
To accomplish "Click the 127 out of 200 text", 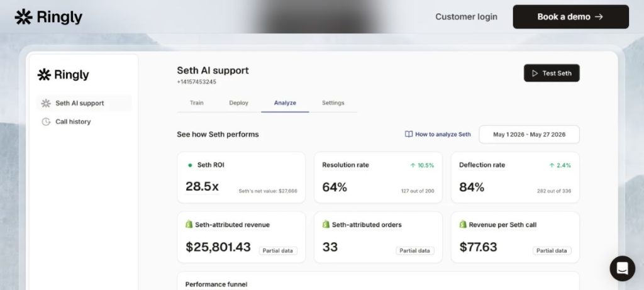I will pos(418,191).
